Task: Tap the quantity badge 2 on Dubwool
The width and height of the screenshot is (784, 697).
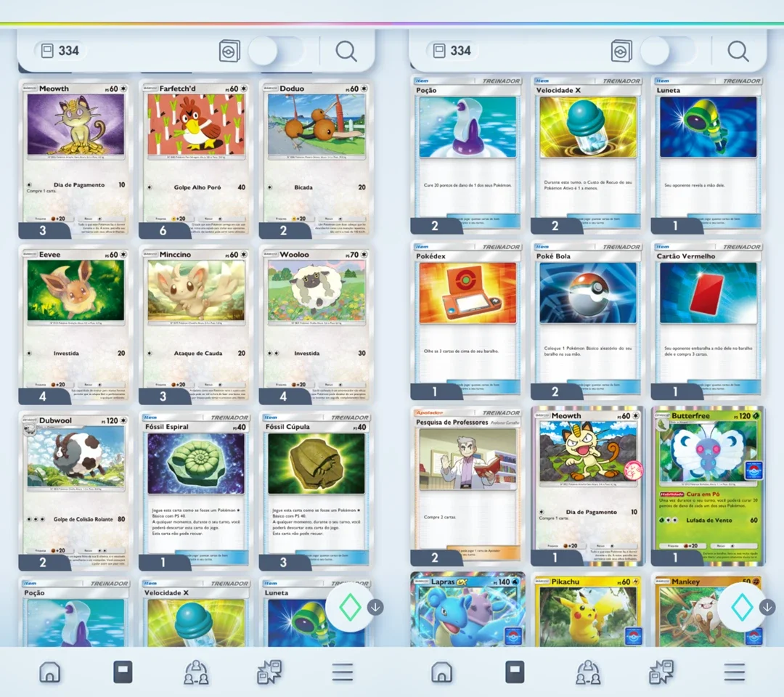Action: coord(43,563)
